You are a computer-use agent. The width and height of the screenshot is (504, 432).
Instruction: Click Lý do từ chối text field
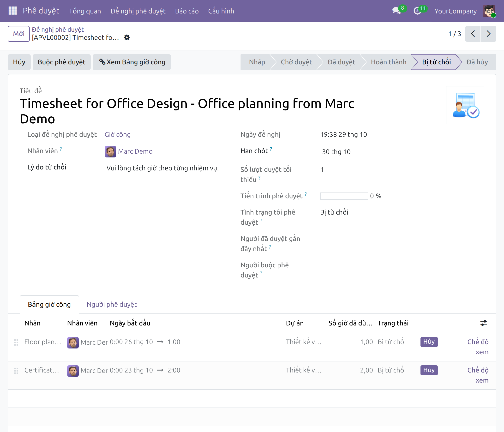[163, 168]
